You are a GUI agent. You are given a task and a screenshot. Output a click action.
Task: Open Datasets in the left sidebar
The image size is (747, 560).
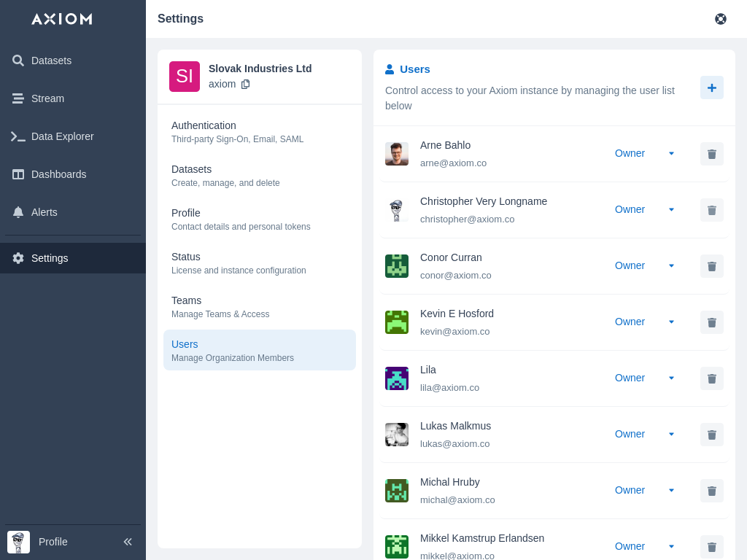[51, 61]
